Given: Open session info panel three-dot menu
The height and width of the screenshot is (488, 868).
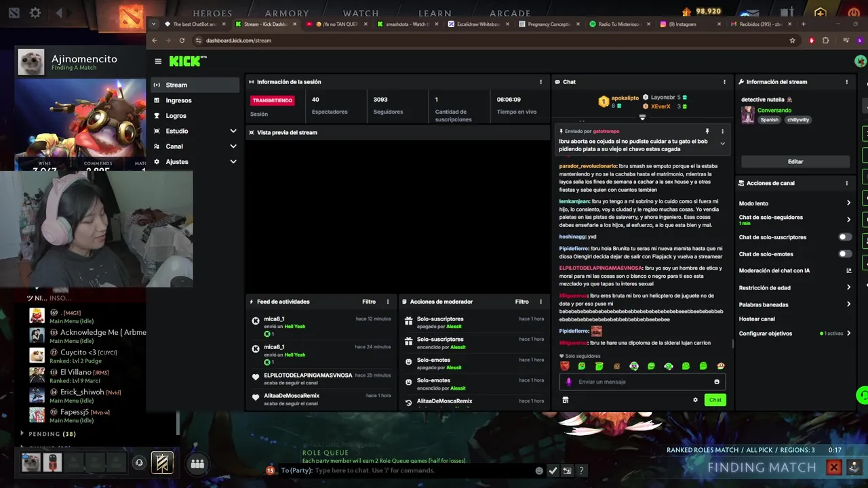Looking at the screenshot, I should pos(540,82).
